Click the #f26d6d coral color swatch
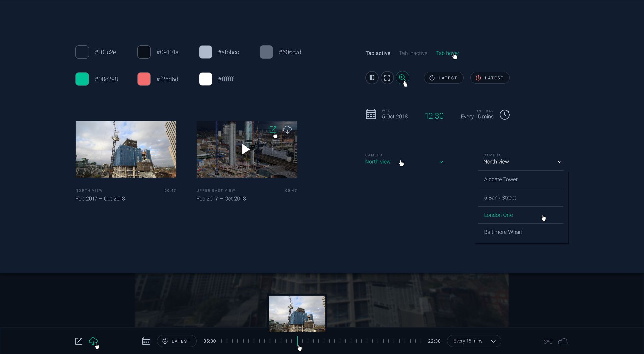Image resolution: width=644 pixels, height=354 pixels. click(144, 79)
